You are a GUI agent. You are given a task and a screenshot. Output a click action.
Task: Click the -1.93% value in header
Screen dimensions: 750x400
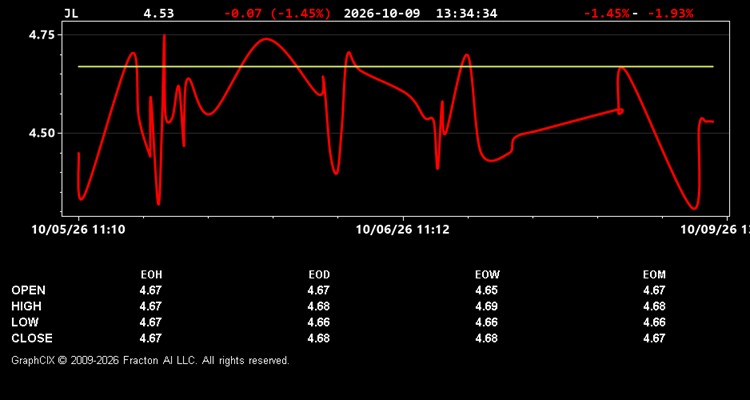(x=671, y=13)
